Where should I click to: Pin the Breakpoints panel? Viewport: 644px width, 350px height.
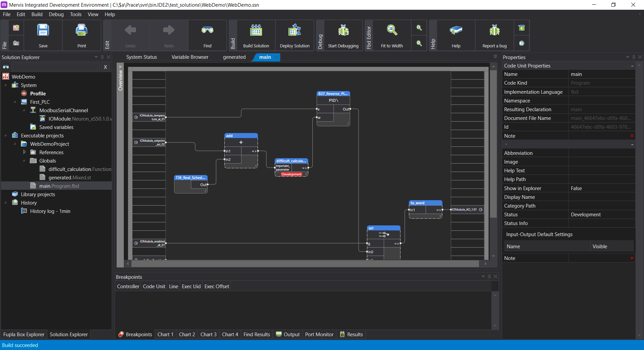click(x=489, y=277)
